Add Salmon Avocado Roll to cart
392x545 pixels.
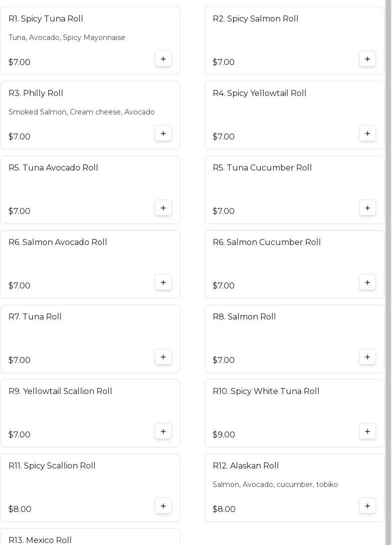tap(163, 282)
